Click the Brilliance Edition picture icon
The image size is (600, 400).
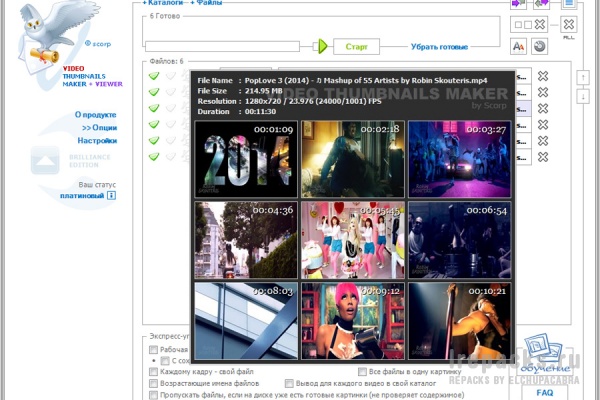tap(45, 160)
